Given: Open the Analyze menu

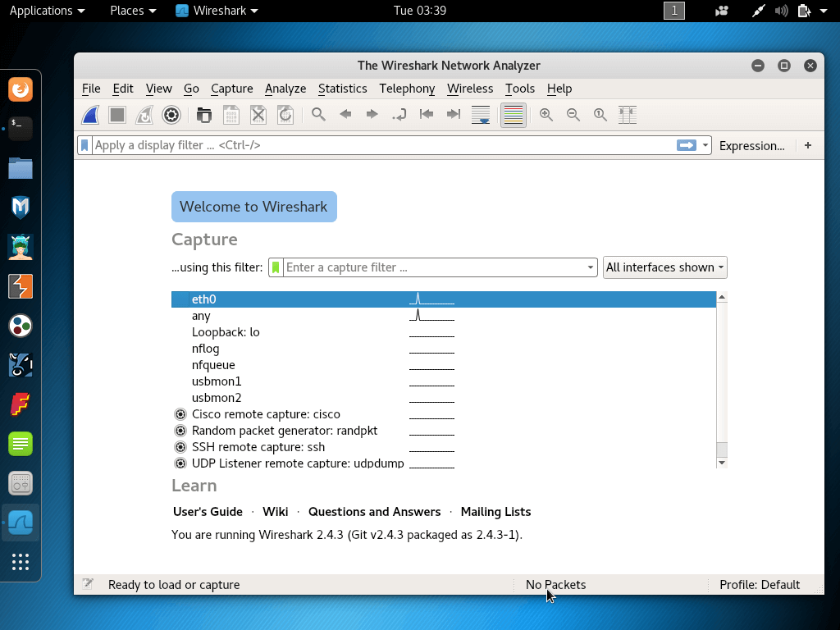Looking at the screenshot, I should pos(285,89).
